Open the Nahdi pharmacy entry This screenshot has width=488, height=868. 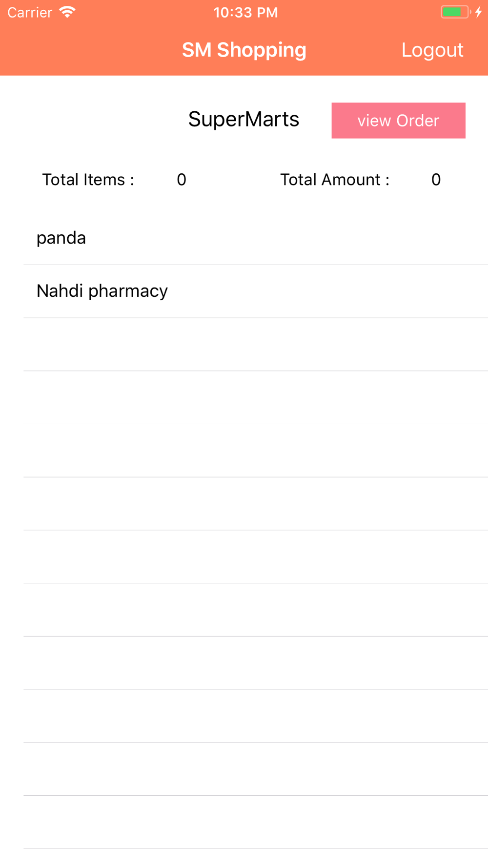pos(244,291)
